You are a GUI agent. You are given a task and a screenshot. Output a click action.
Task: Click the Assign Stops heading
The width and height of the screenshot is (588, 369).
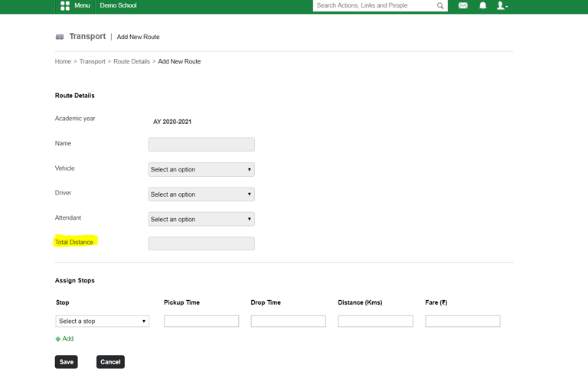point(74,280)
